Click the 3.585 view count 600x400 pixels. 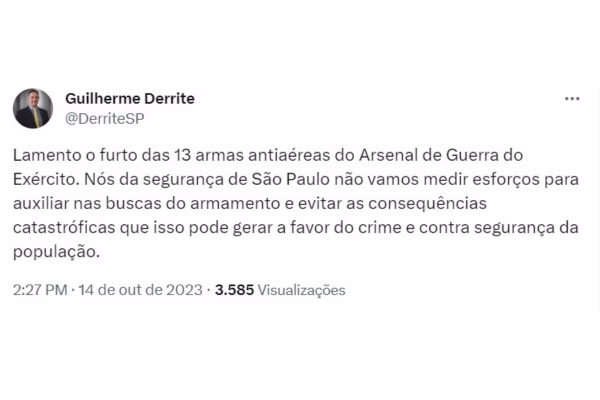234,290
